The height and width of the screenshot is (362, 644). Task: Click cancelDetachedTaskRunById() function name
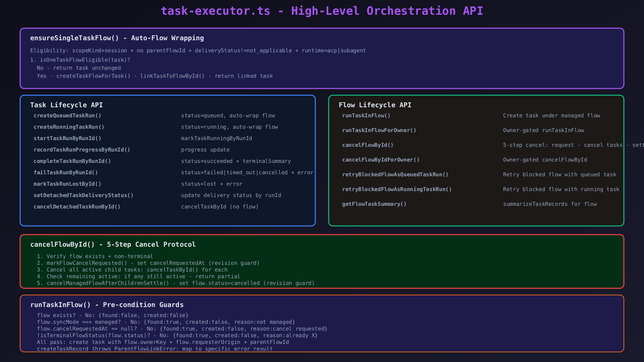(x=77, y=207)
